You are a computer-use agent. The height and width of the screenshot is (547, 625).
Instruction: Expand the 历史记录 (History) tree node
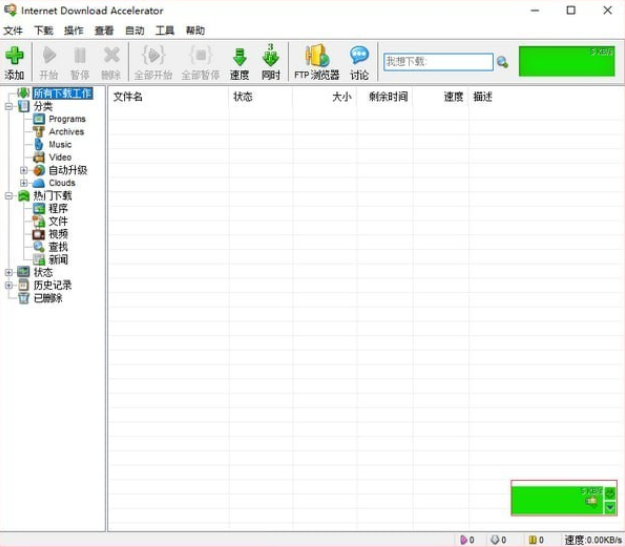click(x=9, y=285)
